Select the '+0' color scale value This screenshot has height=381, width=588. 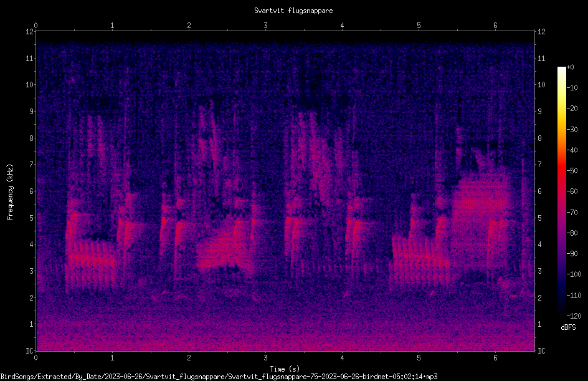570,67
